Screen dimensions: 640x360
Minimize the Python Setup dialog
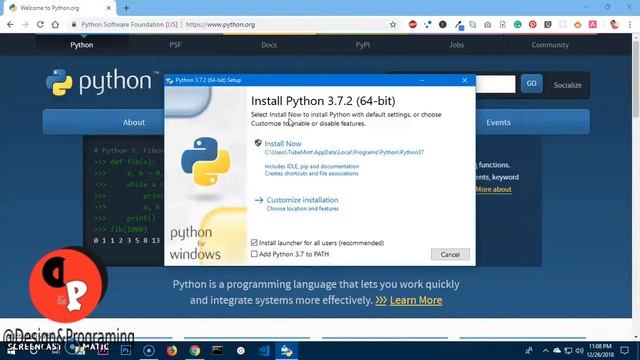coord(422,80)
